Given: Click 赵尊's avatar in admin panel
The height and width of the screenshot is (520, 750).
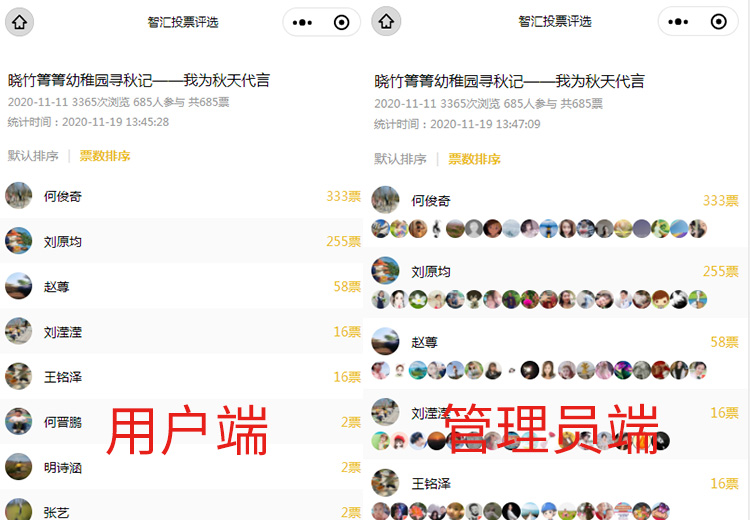Looking at the screenshot, I should [x=386, y=342].
